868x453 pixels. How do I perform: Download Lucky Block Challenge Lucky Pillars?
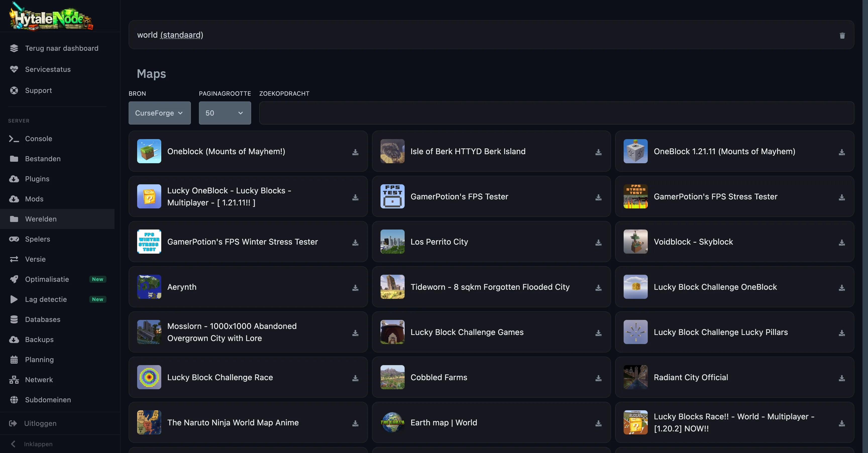[x=842, y=333]
